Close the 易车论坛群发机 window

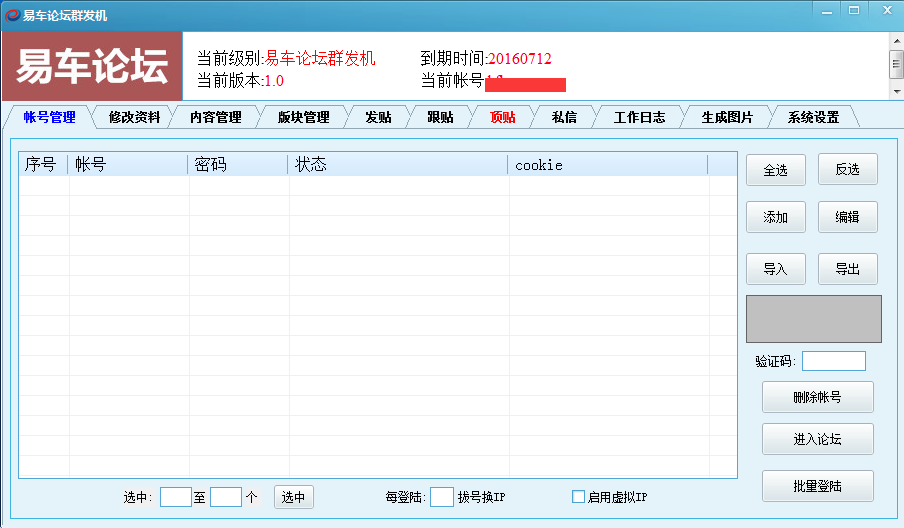[x=887, y=11]
